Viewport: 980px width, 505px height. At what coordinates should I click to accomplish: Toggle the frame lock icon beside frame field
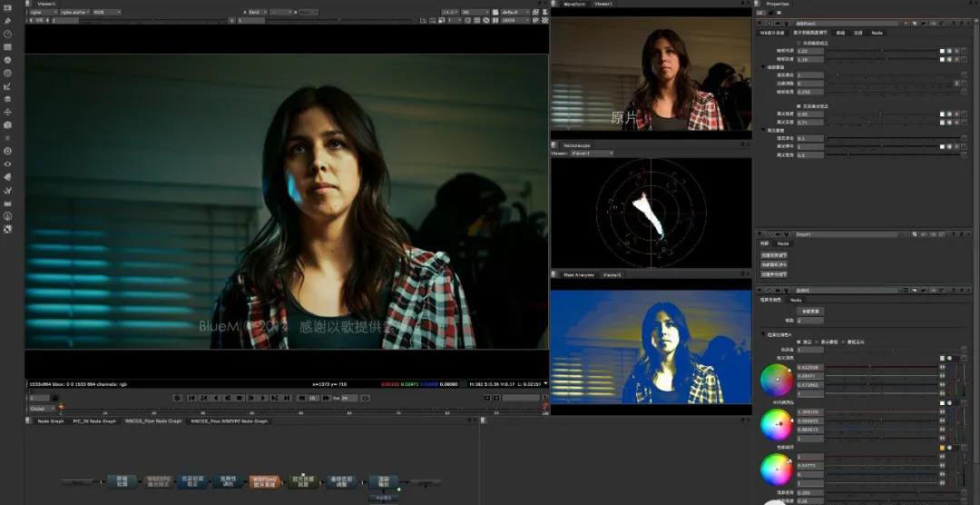point(54,398)
